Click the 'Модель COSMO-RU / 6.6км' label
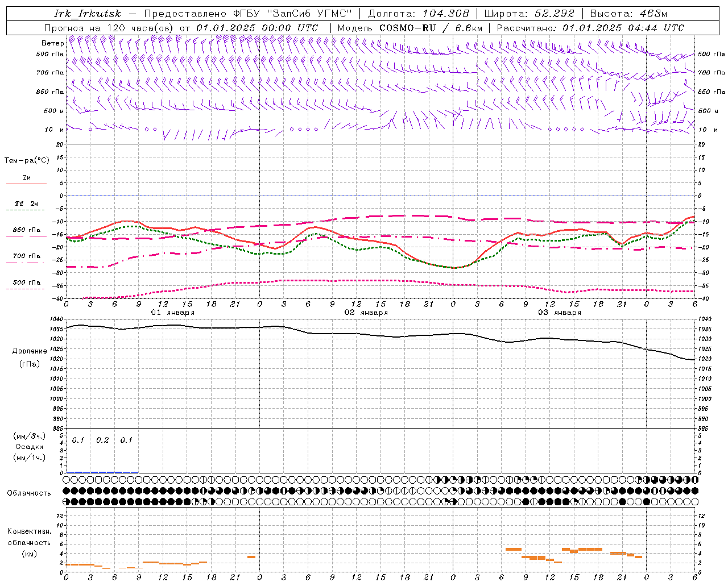Screen dimensions: 728x582 (409, 28)
